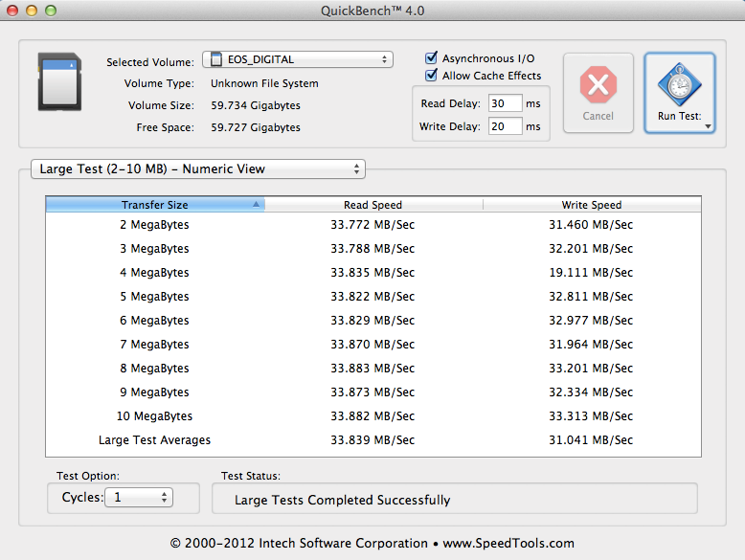
Task: Sort by Write Speed column header
Action: pyautogui.click(x=591, y=205)
